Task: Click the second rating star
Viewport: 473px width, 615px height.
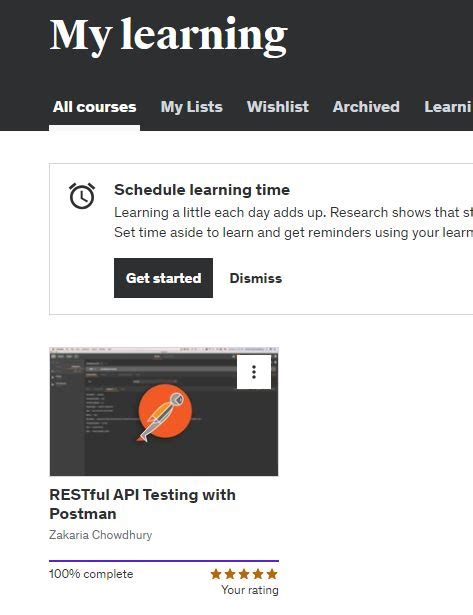Action: coord(230,574)
